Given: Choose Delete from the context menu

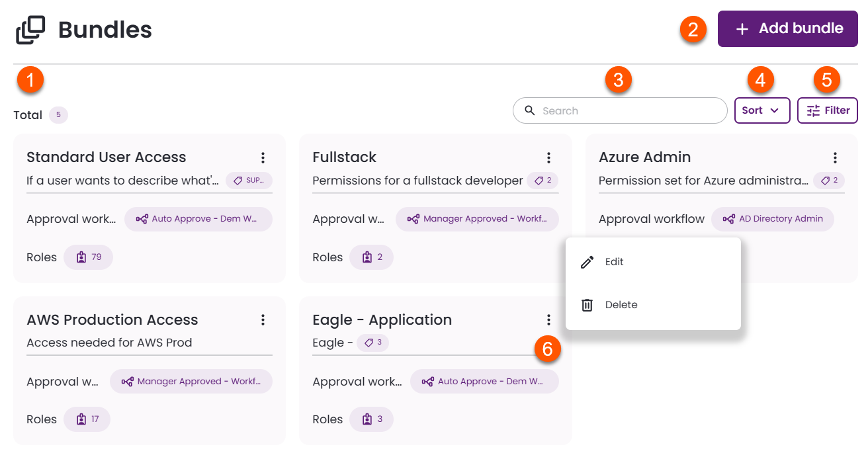Looking at the screenshot, I should click(621, 305).
